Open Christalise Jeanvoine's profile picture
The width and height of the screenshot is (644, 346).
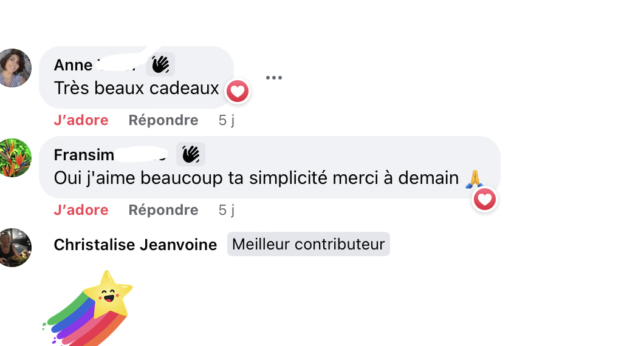13,248
